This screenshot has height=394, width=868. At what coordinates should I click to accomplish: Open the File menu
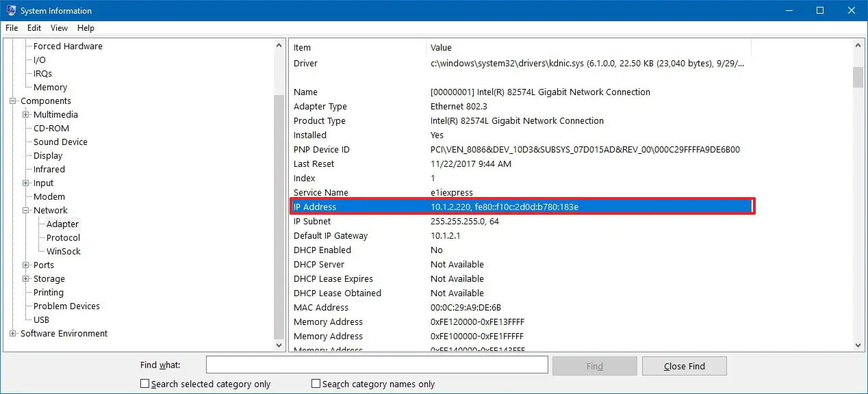12,28
